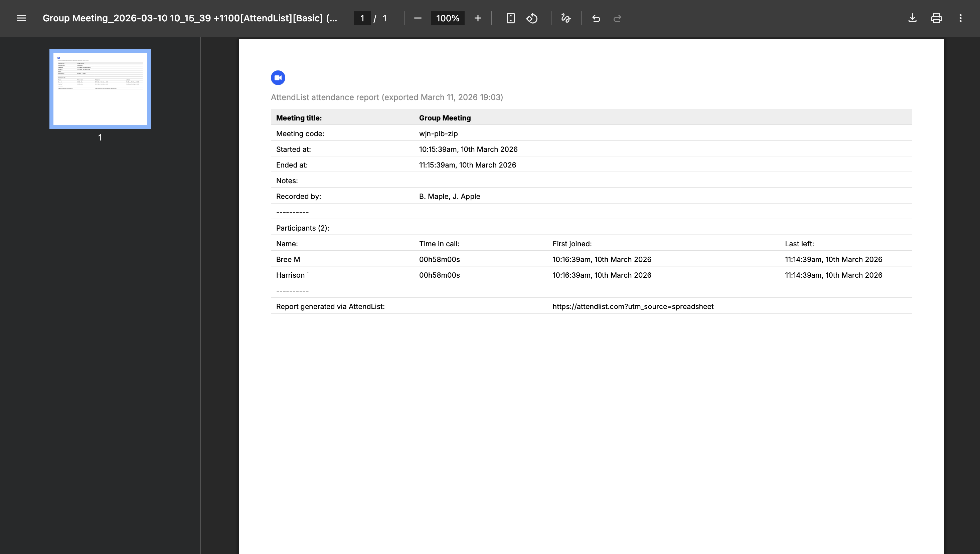
Task: Rotate the page counterclockwise
Action: point(532,18)
